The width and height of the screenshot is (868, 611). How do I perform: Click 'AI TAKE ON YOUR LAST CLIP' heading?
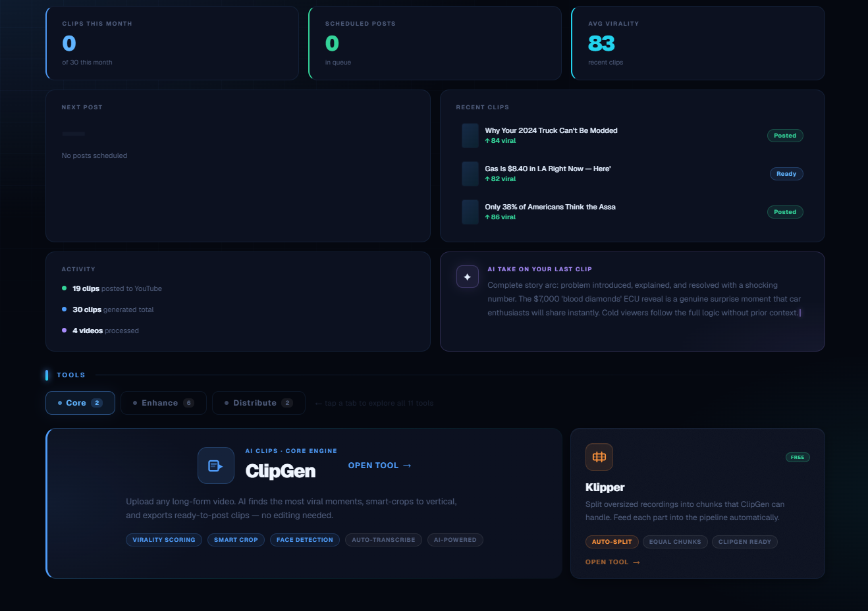coord(539,269)
